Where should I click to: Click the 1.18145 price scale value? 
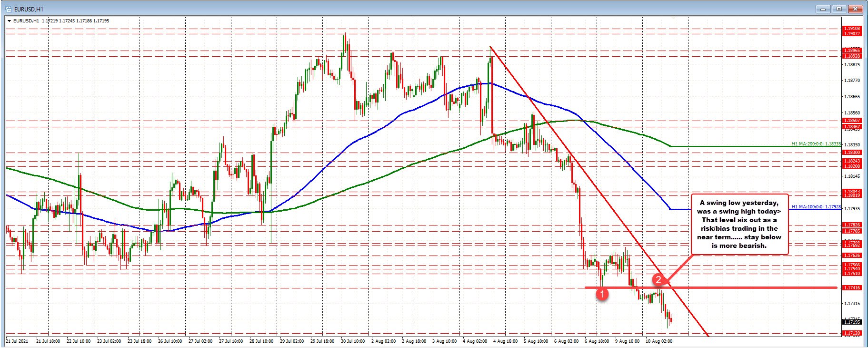pos(852,176)
